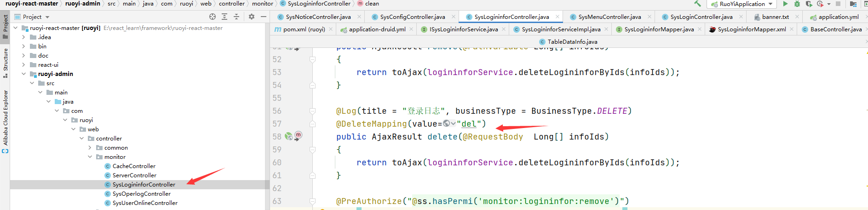Open URL globe icon in DeleteMapping value
The height and width of the screenshot is (210, 868).
point(447,123)
